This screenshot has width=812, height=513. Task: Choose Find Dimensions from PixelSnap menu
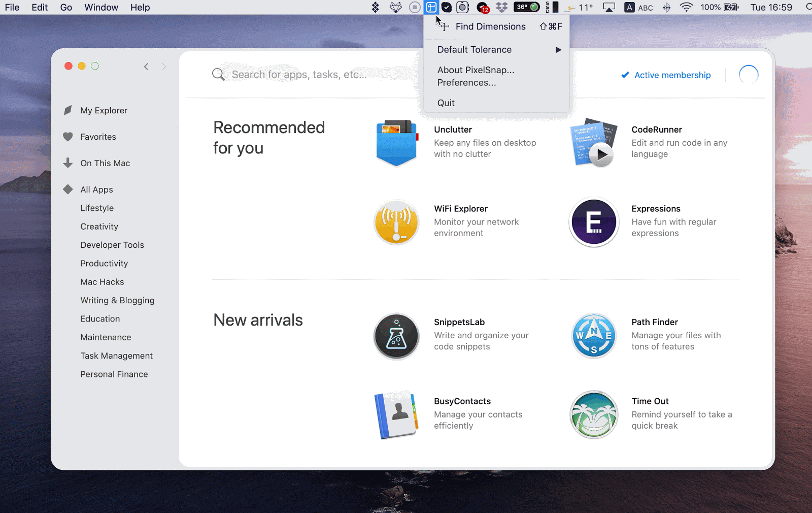pyautogui.click(x=496, y=26)
